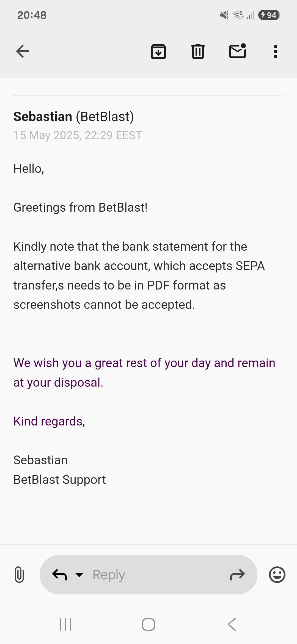
Task: Delete this email with trash icon
Action: (x=198, y=51)
